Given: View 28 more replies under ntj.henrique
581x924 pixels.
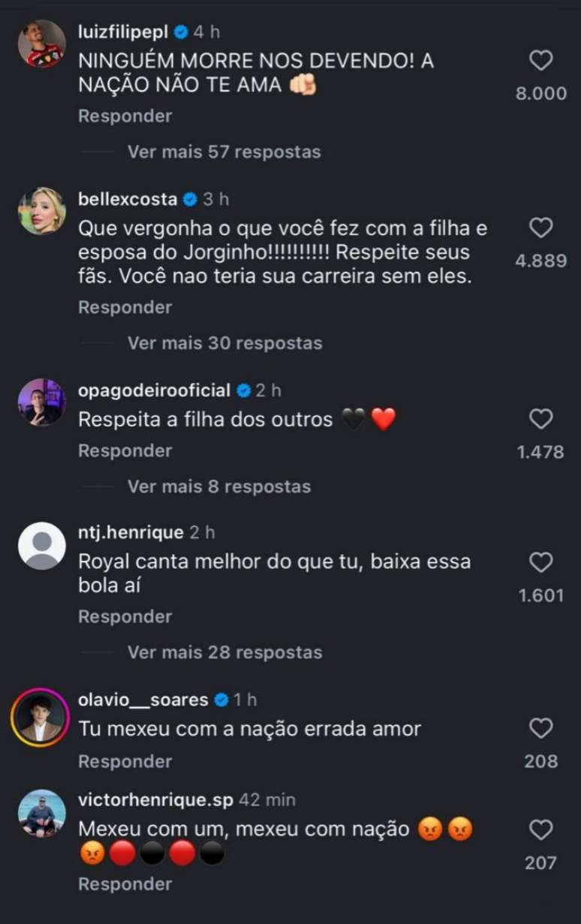Looking at the screenshot, I should 224,652.
